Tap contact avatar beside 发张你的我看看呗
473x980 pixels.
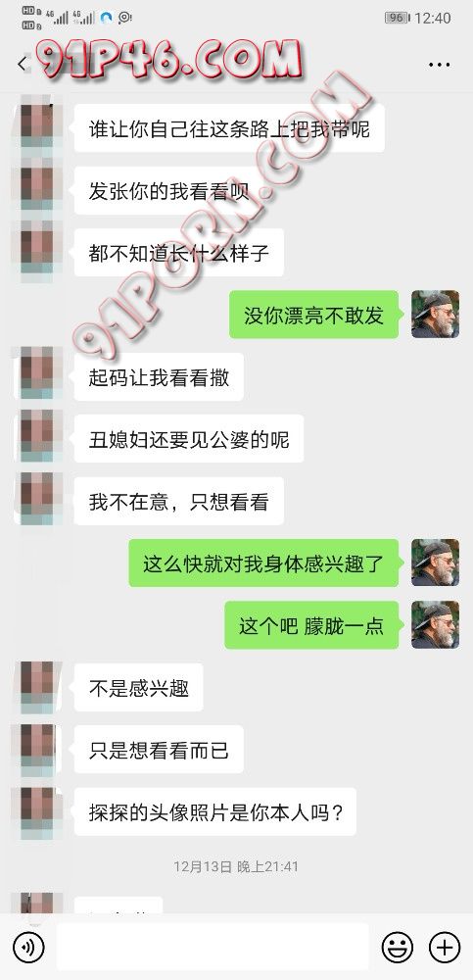point(37,191)
